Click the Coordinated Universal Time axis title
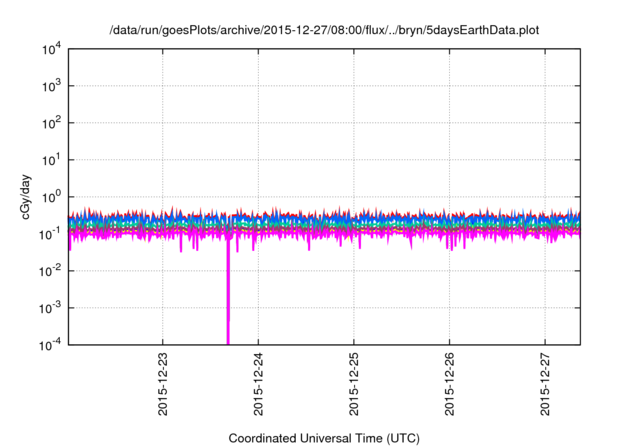This screenshot has width=640, height=448. click(324, 438)
